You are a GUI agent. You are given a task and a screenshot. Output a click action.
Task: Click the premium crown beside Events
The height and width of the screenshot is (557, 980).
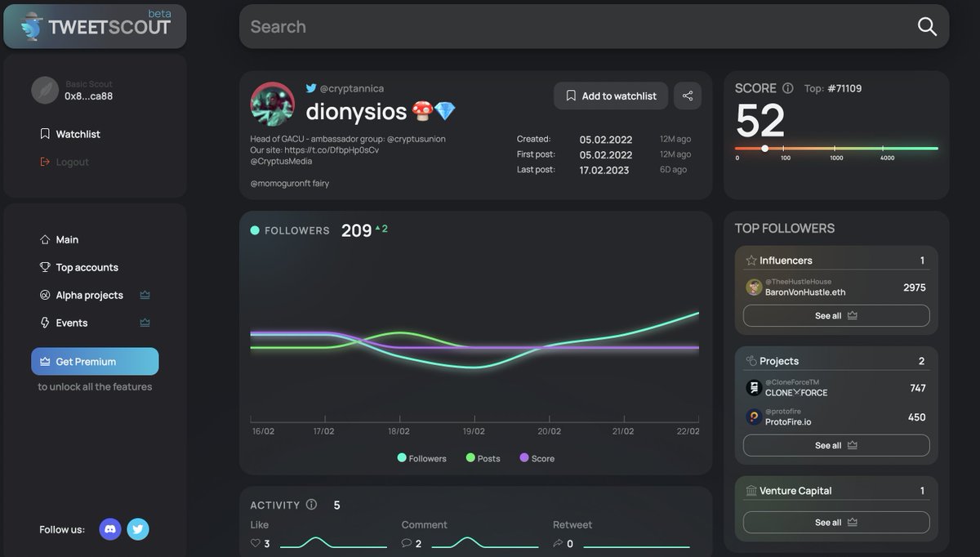[x=145, y=323]
